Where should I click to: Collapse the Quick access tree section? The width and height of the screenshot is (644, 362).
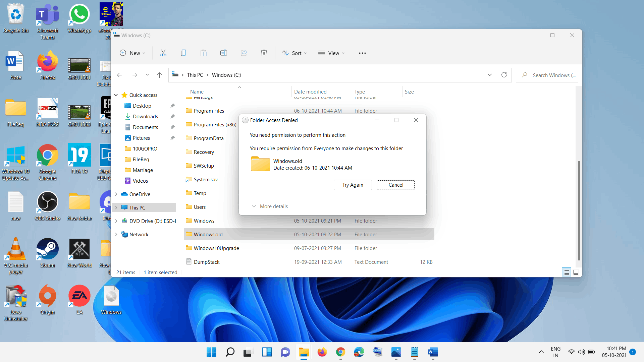click(116, 95)
